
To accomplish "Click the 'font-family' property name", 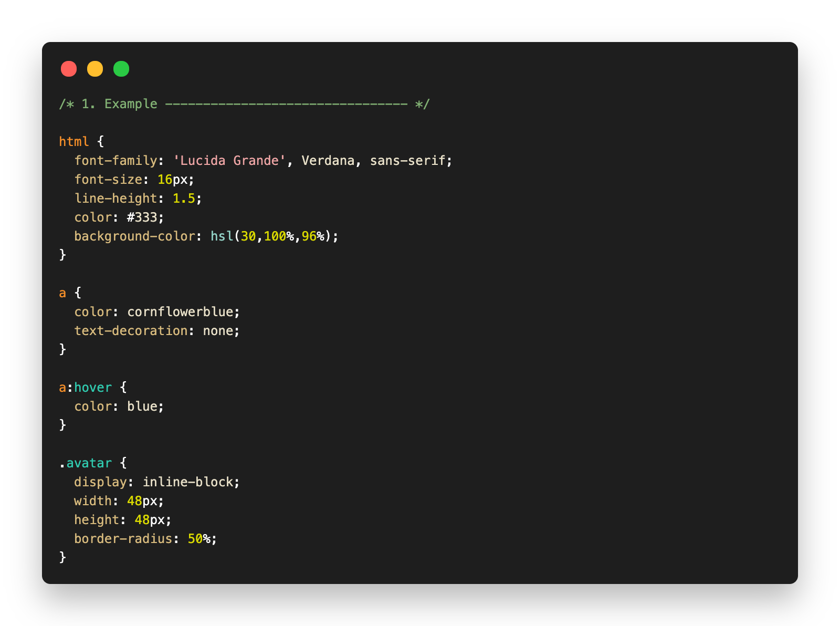I will click(115, 160).
